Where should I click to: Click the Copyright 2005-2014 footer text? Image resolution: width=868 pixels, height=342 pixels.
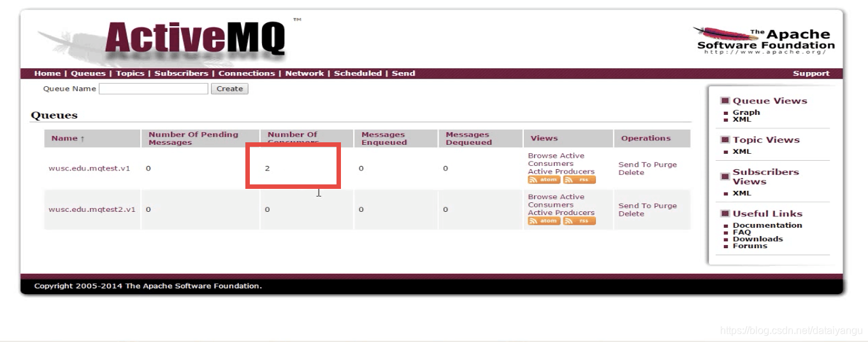pos(148,286)
